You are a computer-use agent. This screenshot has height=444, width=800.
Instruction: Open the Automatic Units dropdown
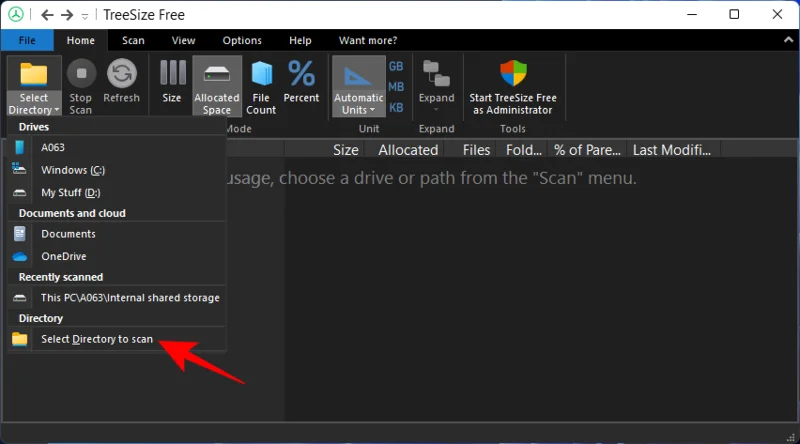359,86
